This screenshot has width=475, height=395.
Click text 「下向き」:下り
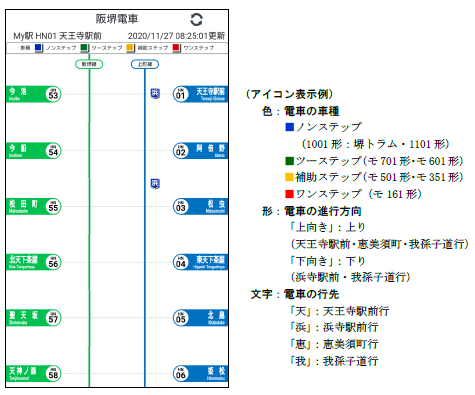[328, 261]
